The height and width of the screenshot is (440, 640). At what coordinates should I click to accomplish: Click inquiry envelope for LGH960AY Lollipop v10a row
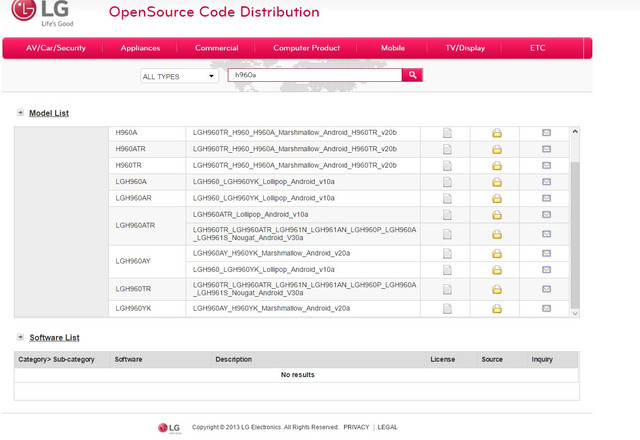(x=547, y=269)
